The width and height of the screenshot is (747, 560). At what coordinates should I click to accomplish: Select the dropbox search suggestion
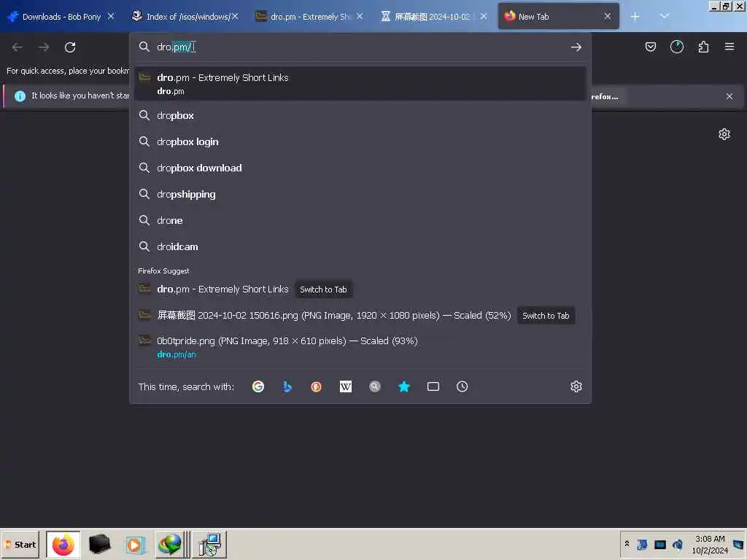pos(360,115)
